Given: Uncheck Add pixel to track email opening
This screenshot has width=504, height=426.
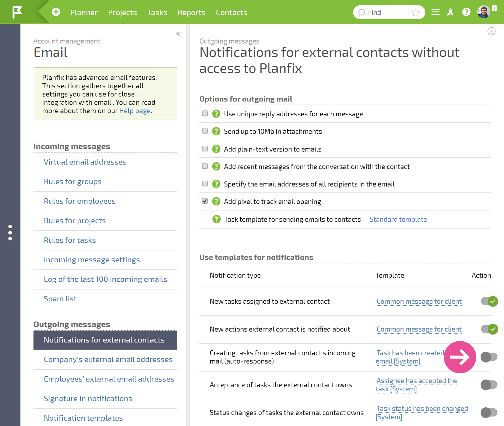Looking at the screenshot, I should [x=205, y=201].
